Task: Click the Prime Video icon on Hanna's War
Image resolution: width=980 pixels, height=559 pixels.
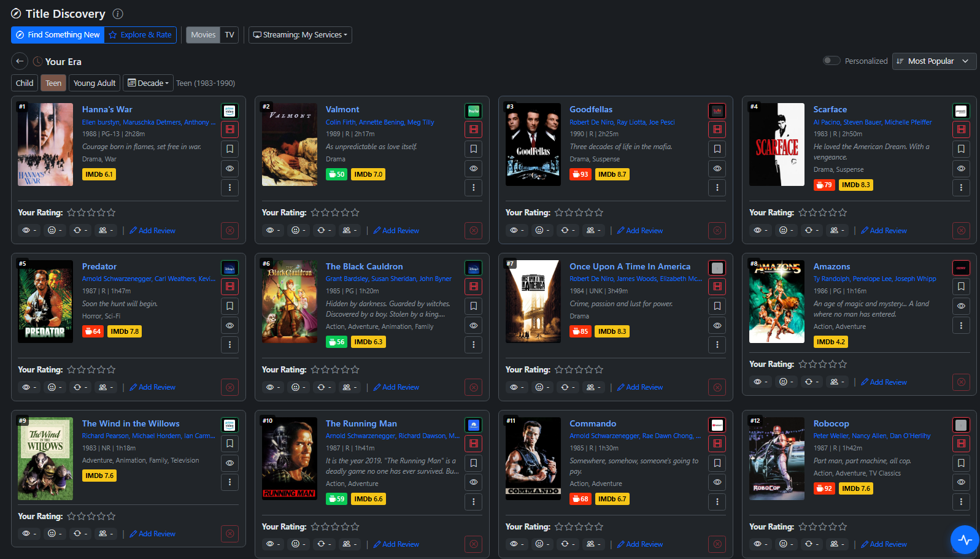Action: coord(230,111)
